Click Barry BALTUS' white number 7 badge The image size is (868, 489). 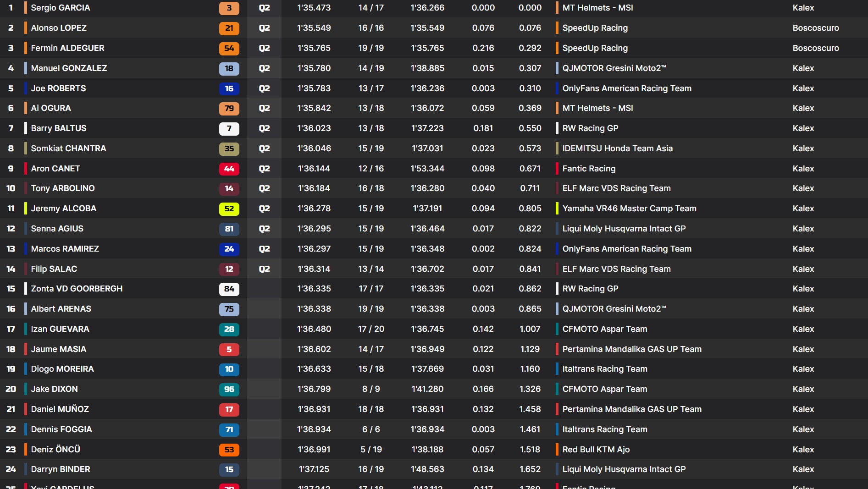coord(229,128)
